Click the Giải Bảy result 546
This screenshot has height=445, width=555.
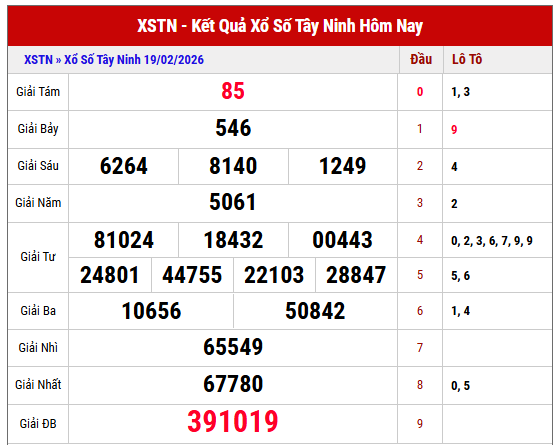(233, 128)
